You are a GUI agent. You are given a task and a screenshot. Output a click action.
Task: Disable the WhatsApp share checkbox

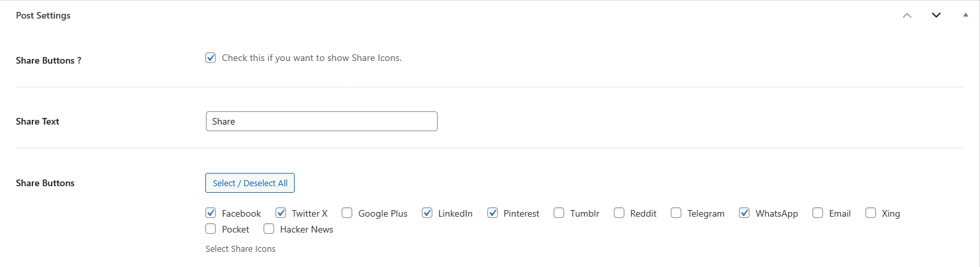pos(744,213)
